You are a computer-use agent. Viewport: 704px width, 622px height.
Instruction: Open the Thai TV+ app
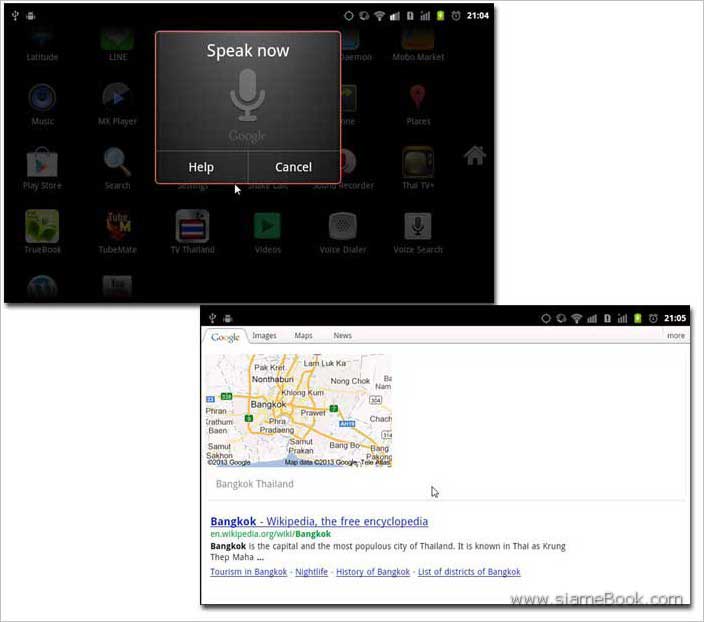click(x=418, y=168)
